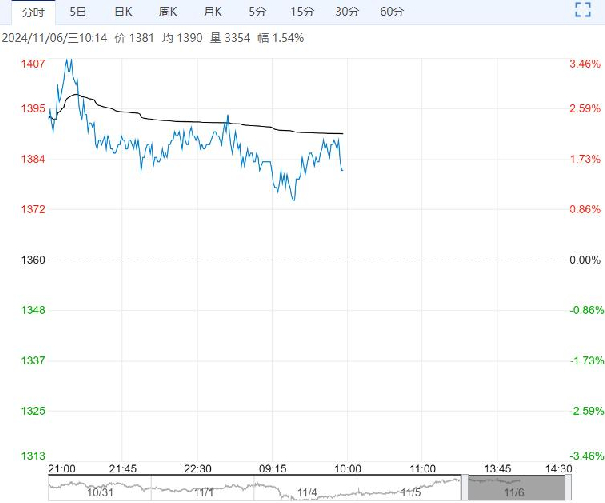
Task: Switch to the 15分 interval tab
Action: click(x=302, y=12)
